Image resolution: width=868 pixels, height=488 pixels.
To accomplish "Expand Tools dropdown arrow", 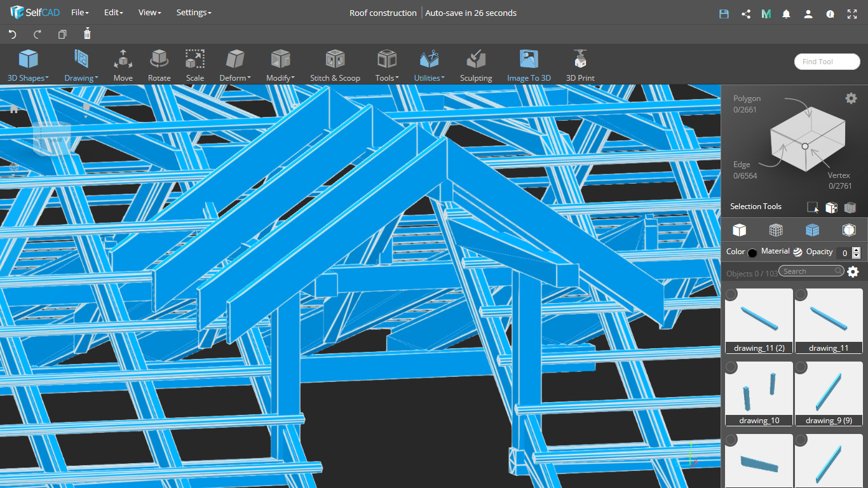I will pyautogui.click(x=397, y=78).
